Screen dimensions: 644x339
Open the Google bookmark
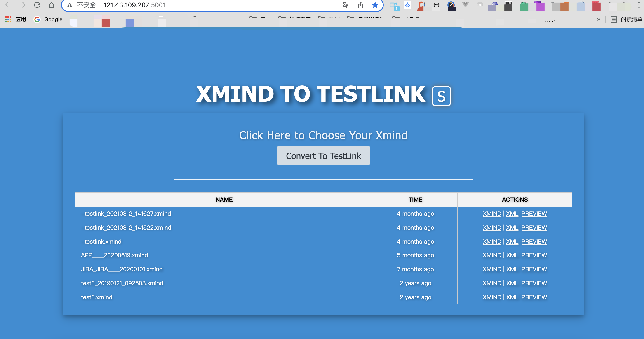pos(48,19)
